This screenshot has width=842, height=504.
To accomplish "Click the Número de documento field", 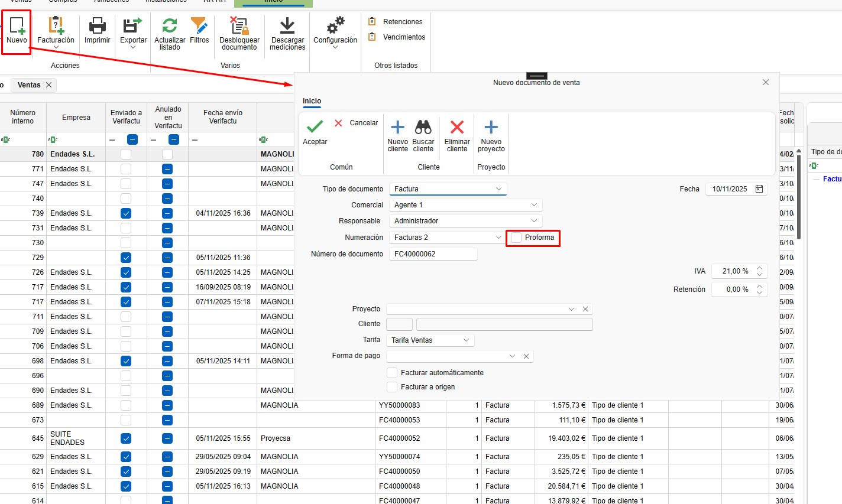I will coord(433,254).
